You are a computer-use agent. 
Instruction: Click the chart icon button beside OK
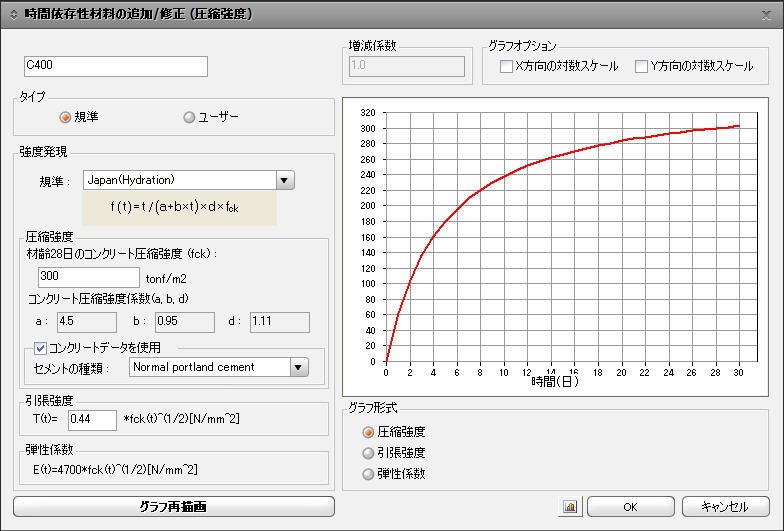[x=570, y=507]
